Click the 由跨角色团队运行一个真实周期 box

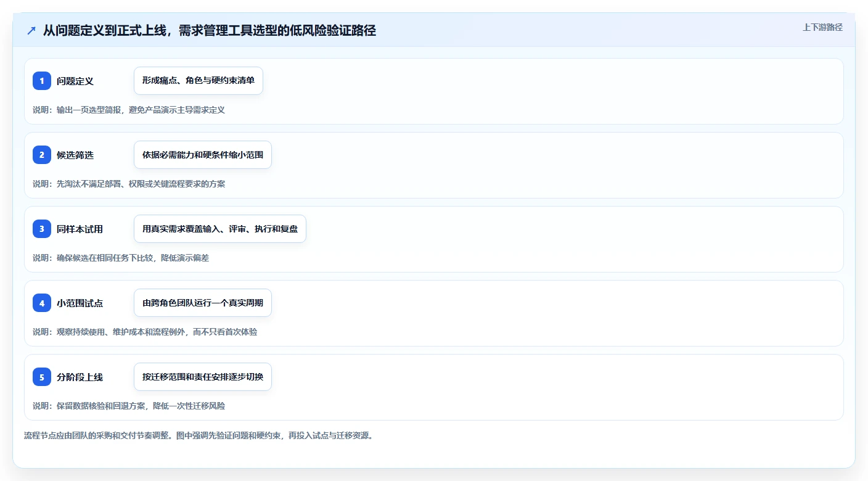pos(203,303)
